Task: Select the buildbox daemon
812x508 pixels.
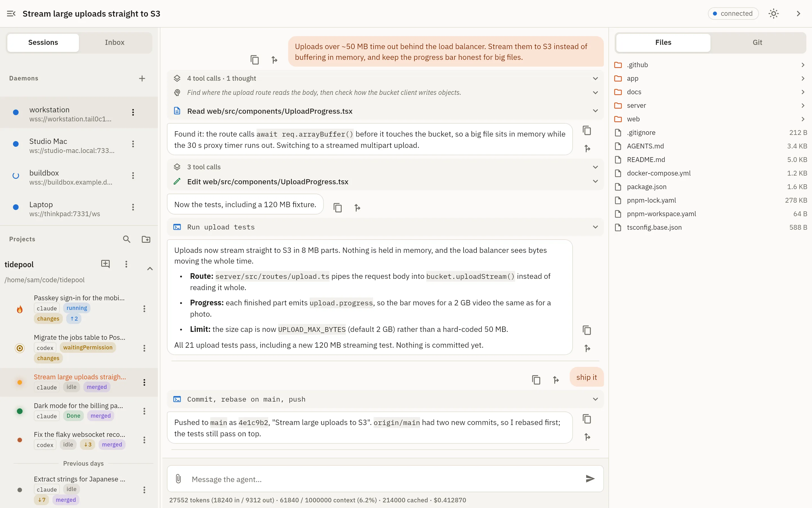Action: click(79, 176)
